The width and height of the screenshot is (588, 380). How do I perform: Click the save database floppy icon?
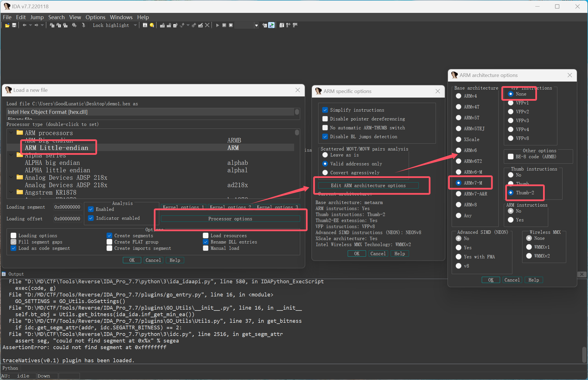pos(14,25)
